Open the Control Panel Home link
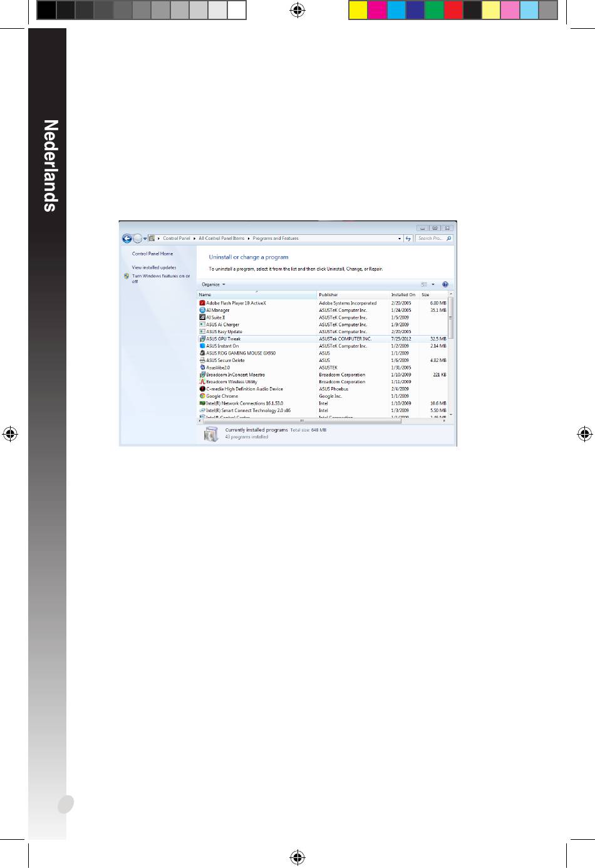 click(x=152, y=254)
